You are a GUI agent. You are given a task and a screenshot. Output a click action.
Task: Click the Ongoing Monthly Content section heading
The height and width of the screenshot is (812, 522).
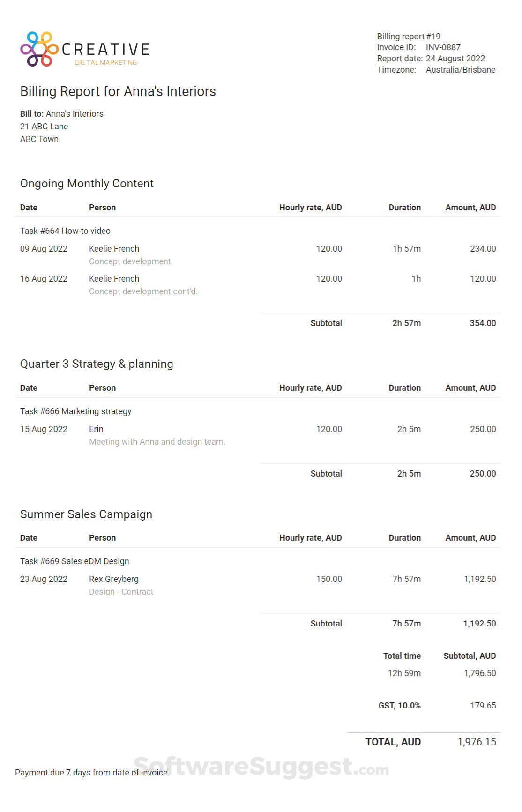coord(87,184)
